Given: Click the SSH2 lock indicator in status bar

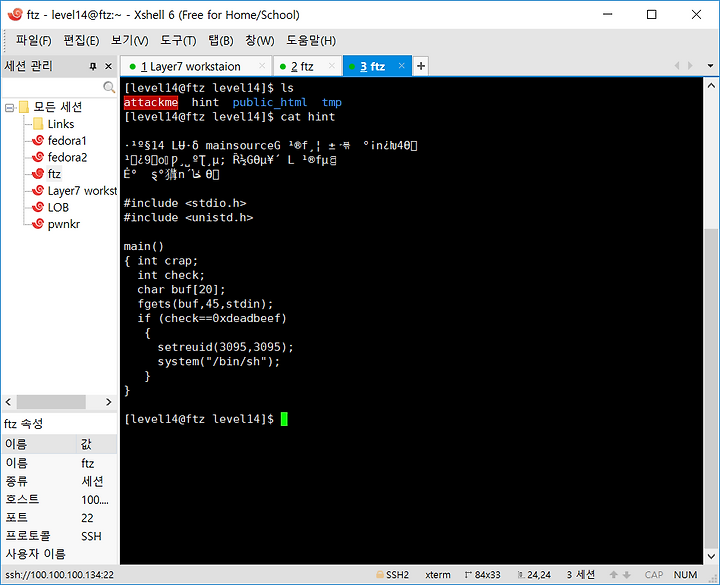Looking at the screenshot, I should pyautogui.click(x=393, y=575).
